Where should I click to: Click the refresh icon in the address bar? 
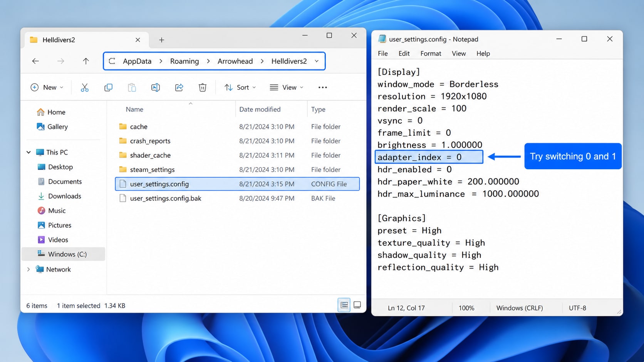pos(112,61)
